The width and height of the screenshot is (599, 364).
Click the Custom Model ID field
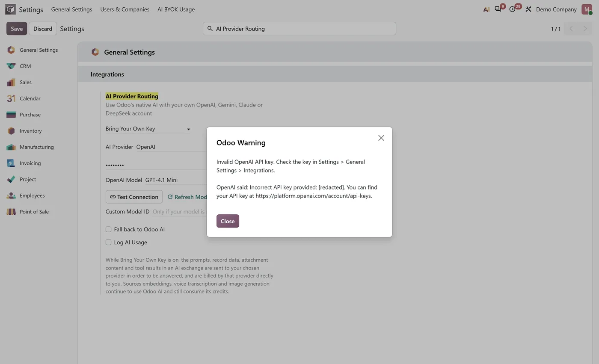[180, 212]
